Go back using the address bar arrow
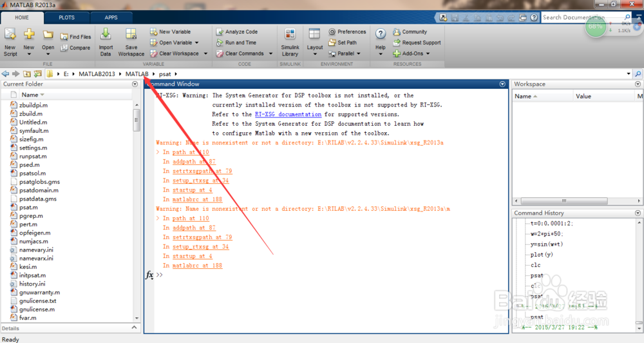Screen dimensions: 644x343 [x=5, y=73]
